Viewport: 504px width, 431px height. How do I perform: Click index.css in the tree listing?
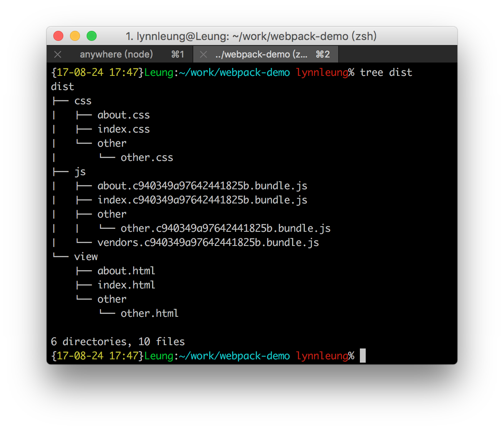tap(123, 129)
